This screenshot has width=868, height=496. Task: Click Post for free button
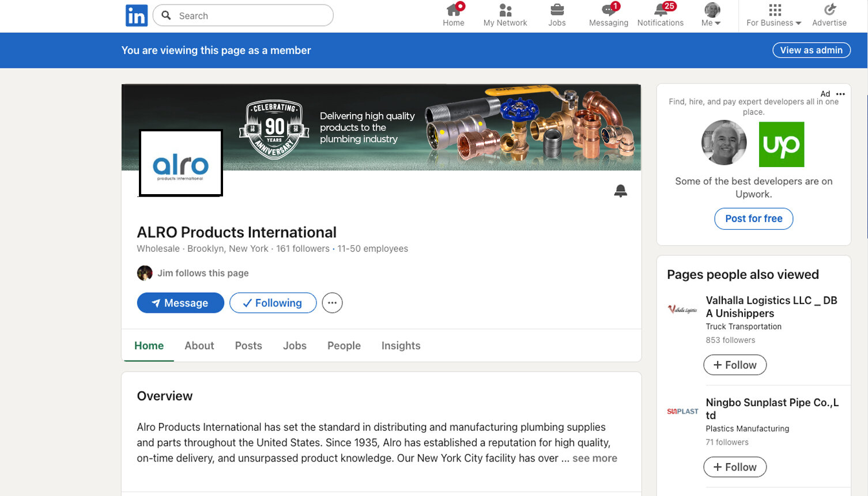coord(754,219)
